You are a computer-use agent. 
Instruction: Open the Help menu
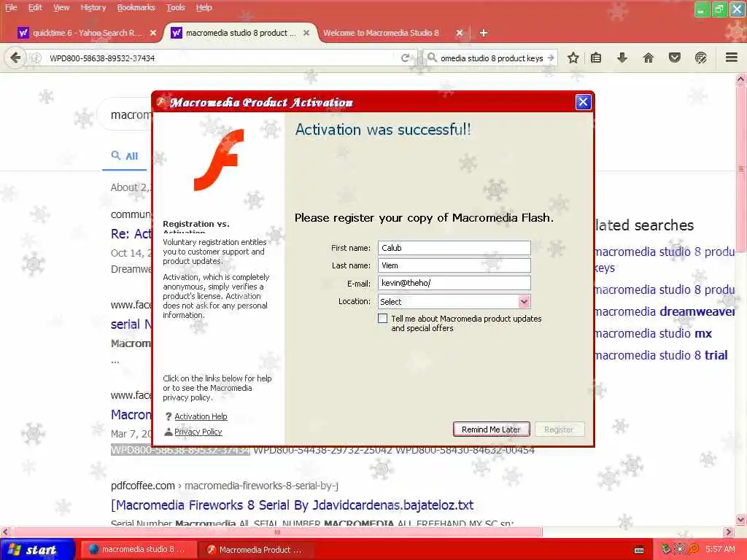204,7
